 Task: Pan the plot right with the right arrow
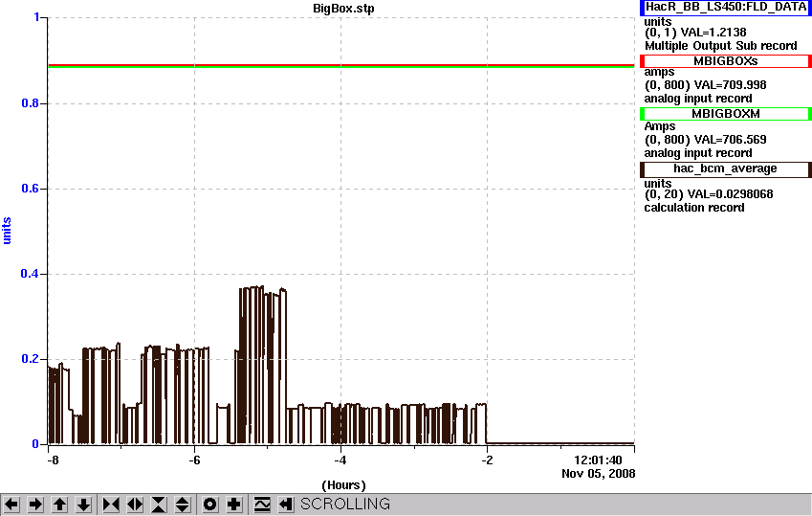point(35,505)
